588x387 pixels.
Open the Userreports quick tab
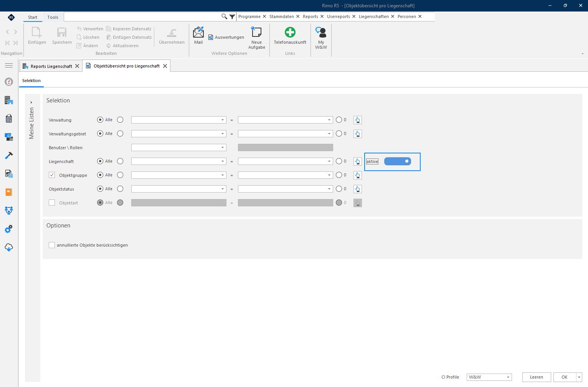[x=339, y=16]
